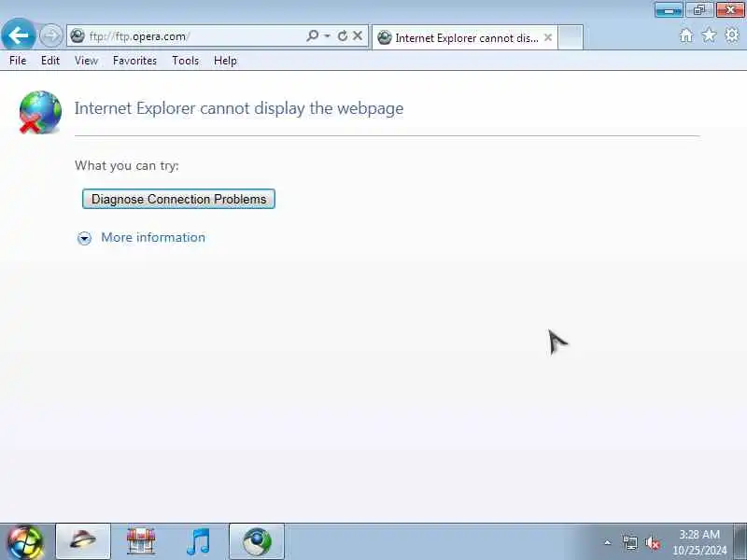The width and height of the screenshot is (747, 560).
Task: Open the address bar autocomplete dropdown arrow
Action: tap(327, 36)
